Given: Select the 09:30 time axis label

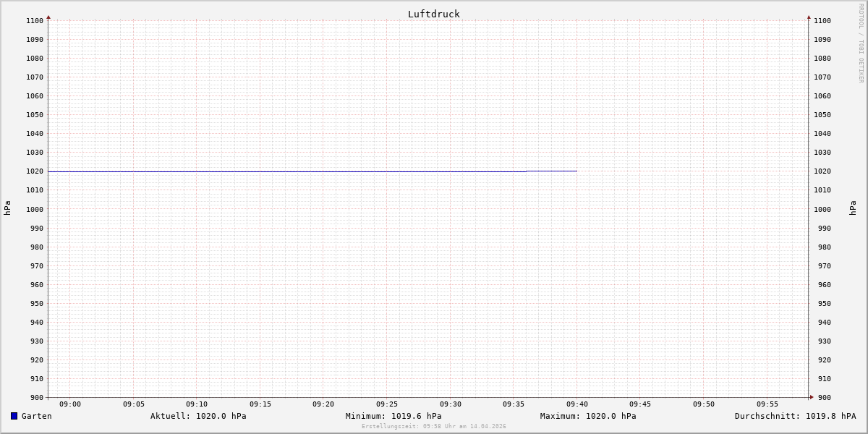Looking at the screenshot, I should 450,404.
